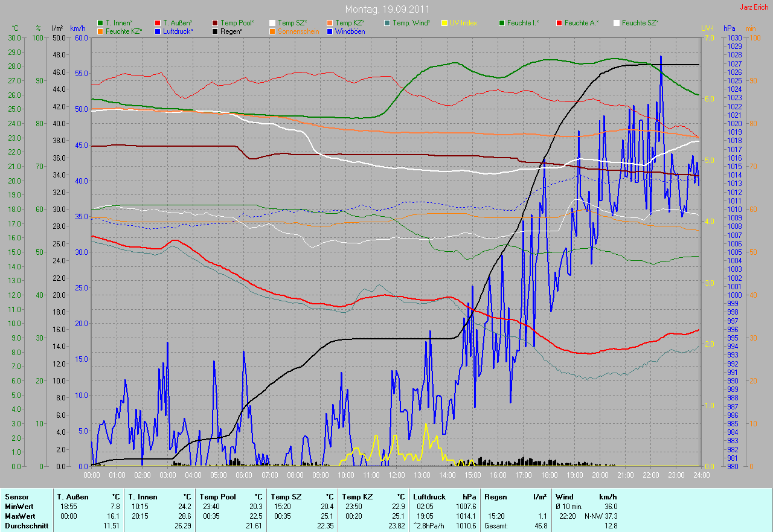The image size is (773, 532).
Task: Select the Feuchte I. legend entry
Action: (x=523, y=23)
